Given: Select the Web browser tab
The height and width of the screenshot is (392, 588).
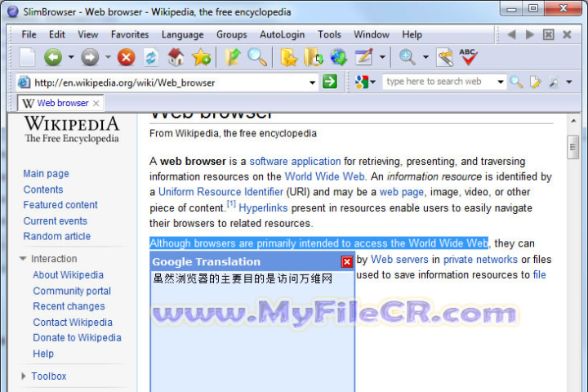Looking at the screenshot, I should click(60, 103).
